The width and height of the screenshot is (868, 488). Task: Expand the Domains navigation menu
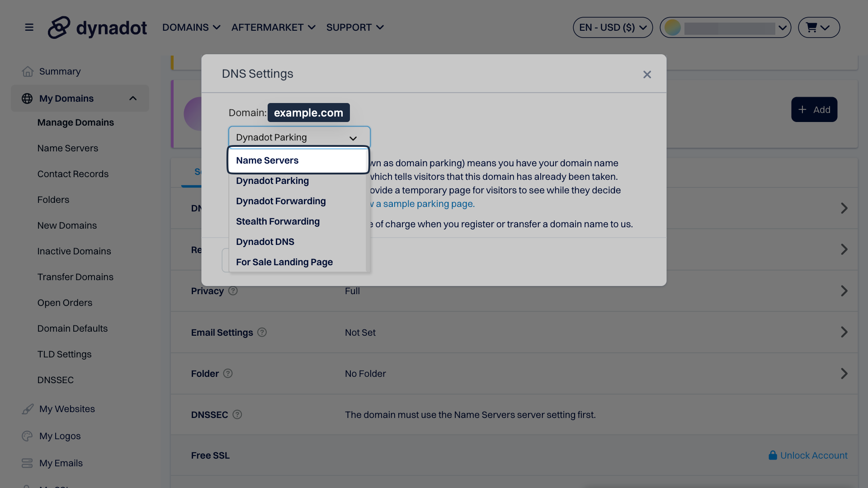(191, 27)
